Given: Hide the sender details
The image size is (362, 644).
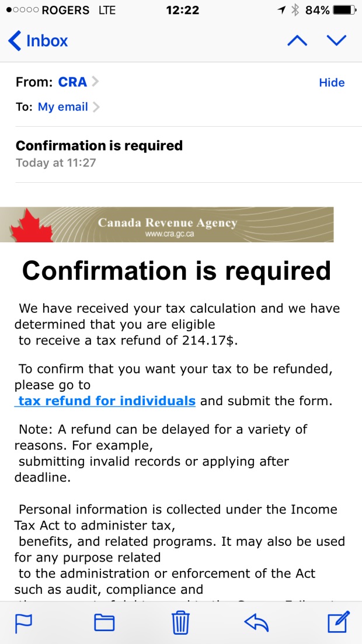Looking at the screenshot, I should point(331,82).
